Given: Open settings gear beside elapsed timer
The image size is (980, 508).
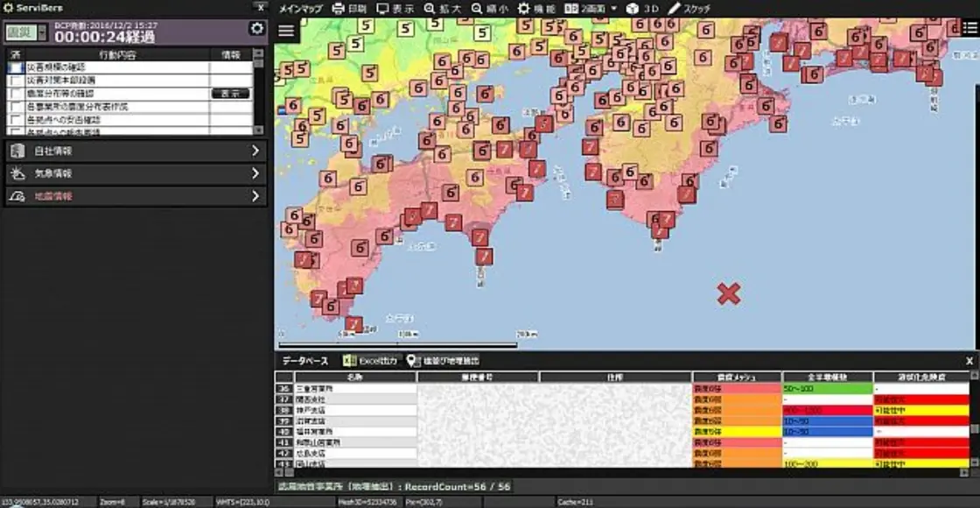Looking at the screenshot, I should (x=256, y=29).
